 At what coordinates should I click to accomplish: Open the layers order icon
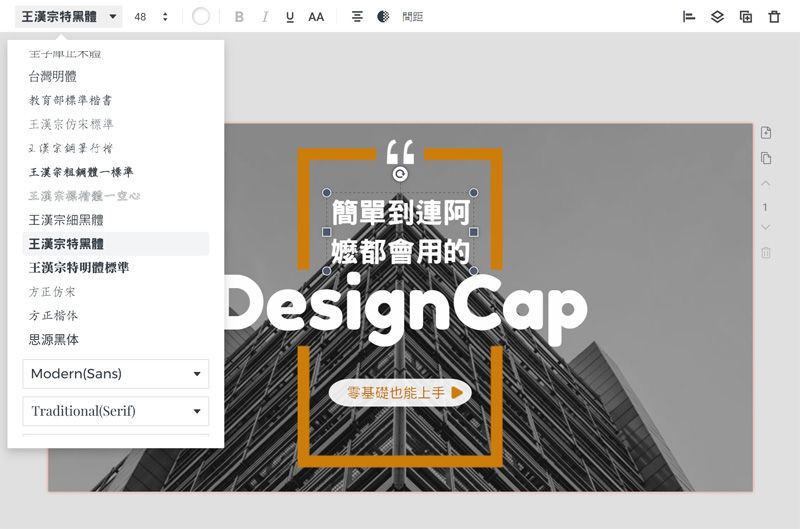[x=717, y=17]
